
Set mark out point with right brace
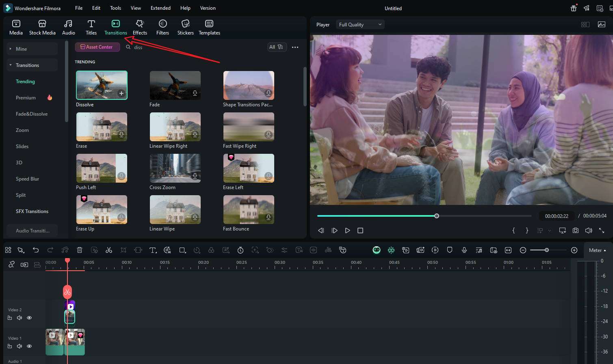coord(527,230)
